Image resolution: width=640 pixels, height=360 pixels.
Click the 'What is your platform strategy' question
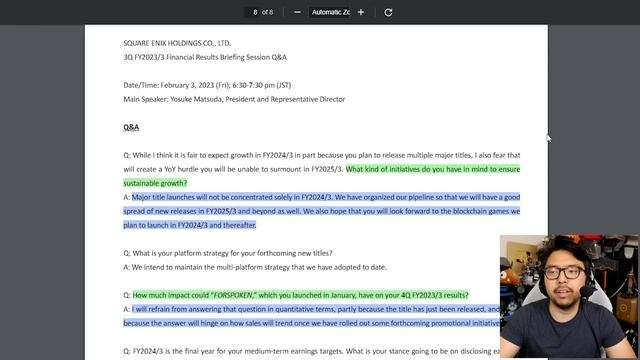click(x=228, y=253)
